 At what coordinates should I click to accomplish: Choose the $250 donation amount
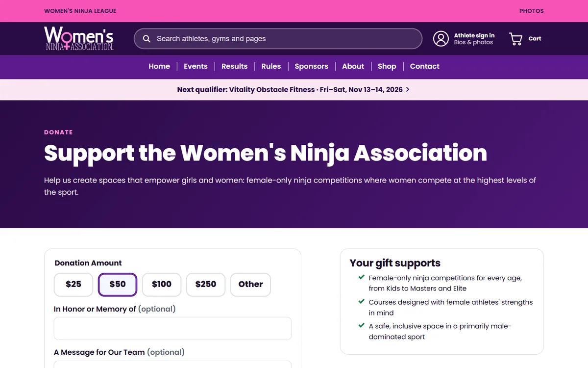[206, 285]
